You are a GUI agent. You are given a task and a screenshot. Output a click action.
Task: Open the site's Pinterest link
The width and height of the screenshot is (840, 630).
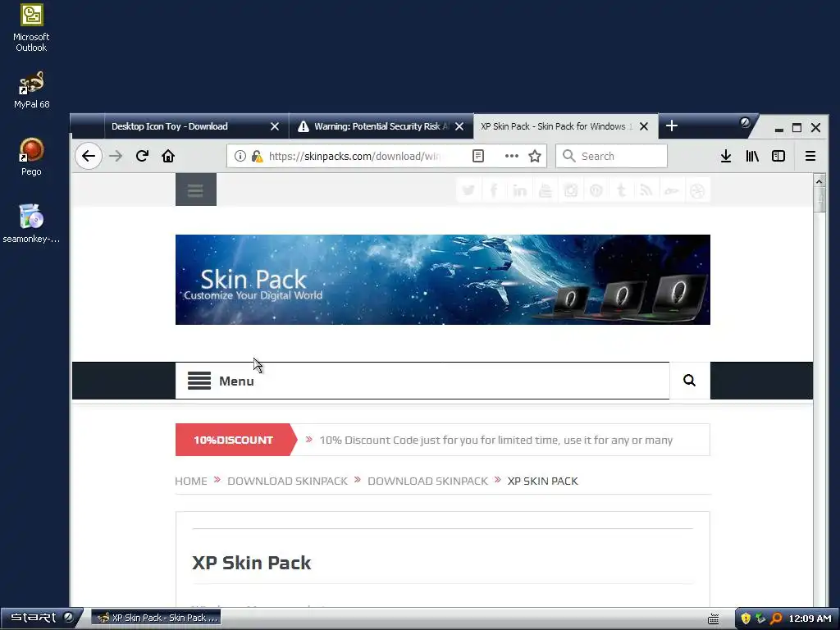click(596, 190)
